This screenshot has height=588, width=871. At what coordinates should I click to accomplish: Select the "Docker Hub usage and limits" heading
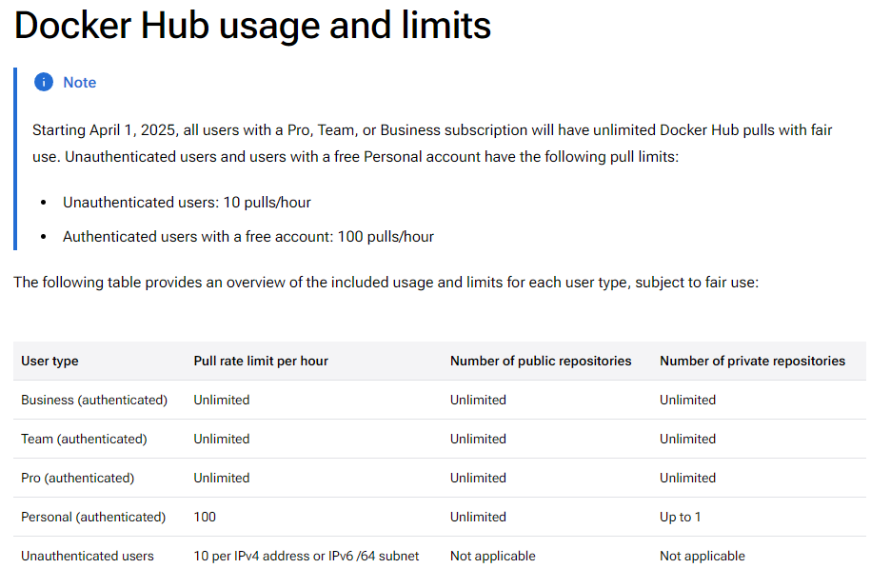[252, 26]
